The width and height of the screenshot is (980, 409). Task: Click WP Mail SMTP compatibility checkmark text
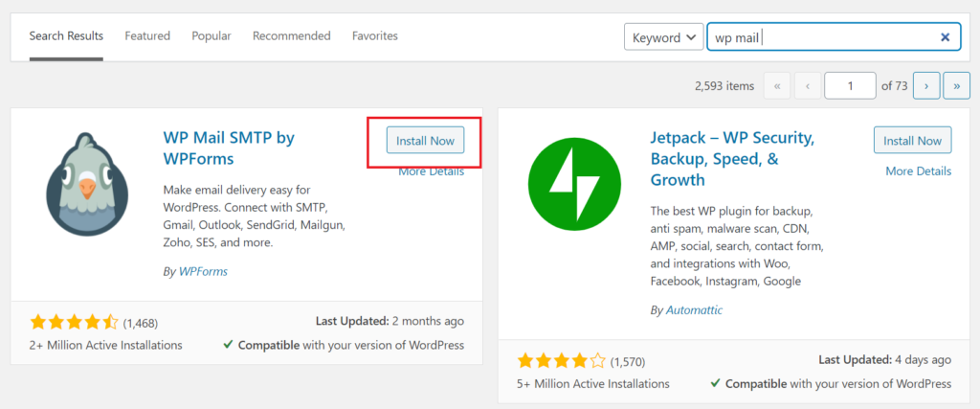coord(344,345)
